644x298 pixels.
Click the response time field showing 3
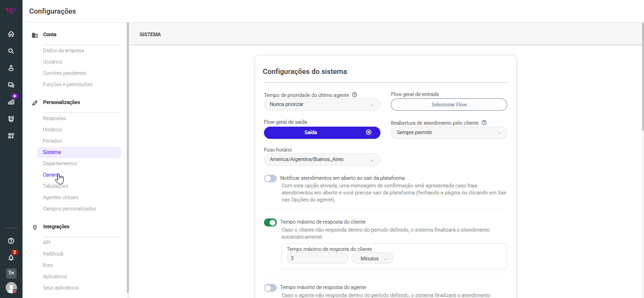coord(317,258)
